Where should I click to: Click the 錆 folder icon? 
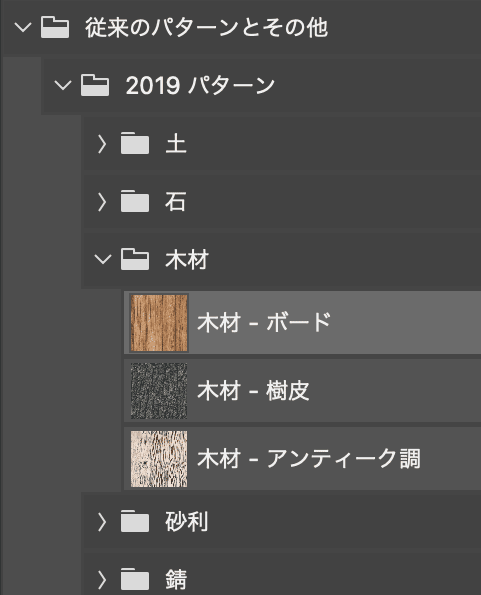[x=135, y=579]
